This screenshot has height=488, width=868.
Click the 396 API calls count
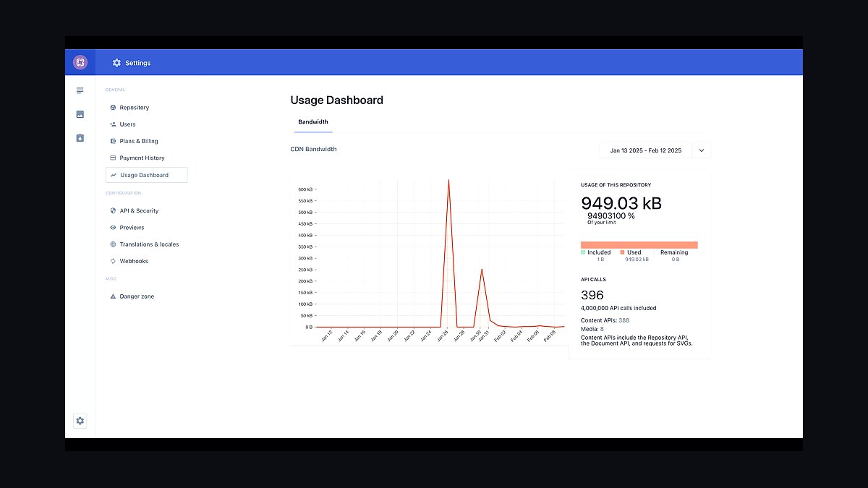[592, 295]
